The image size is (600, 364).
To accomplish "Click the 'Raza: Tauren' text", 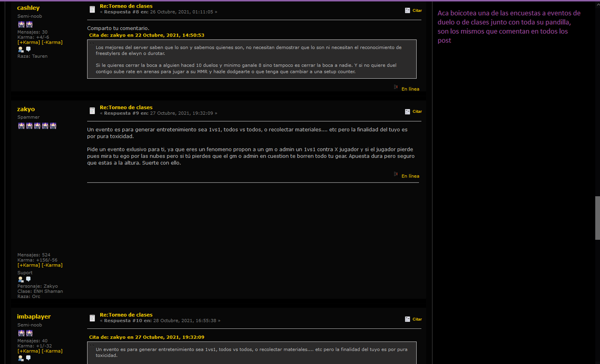I will tap(33, 56).
